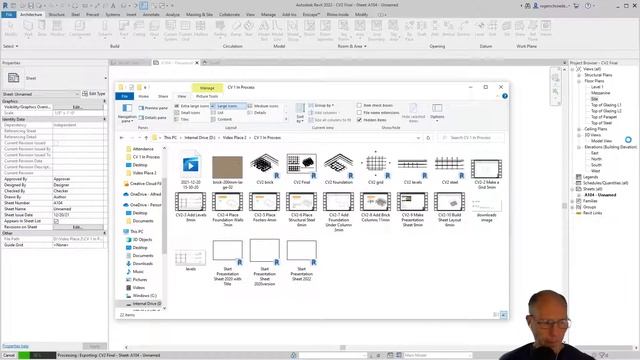Image resolution: width=640 pixels, height=360 pixels.
Task: Switch to Revit Structure ribbon tab
Action: tap(56, 15)
